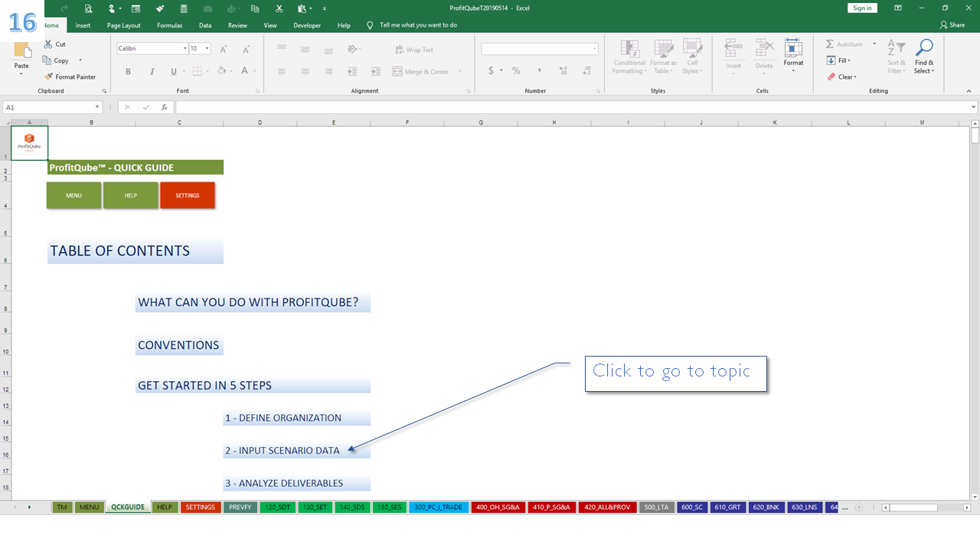The width and height of the screenshot is (980, 551).
Task: Click the form icon in quick access toolbar
Action: [x=136, y=8]
